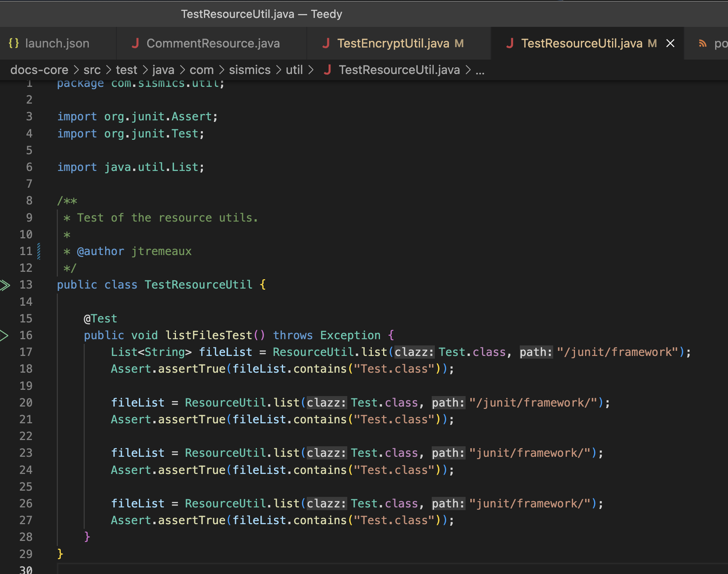The height and width of the screenshot is (574, 728).
Task: Click the @author jtremeaux comment
Action: [x=134, y=251]
